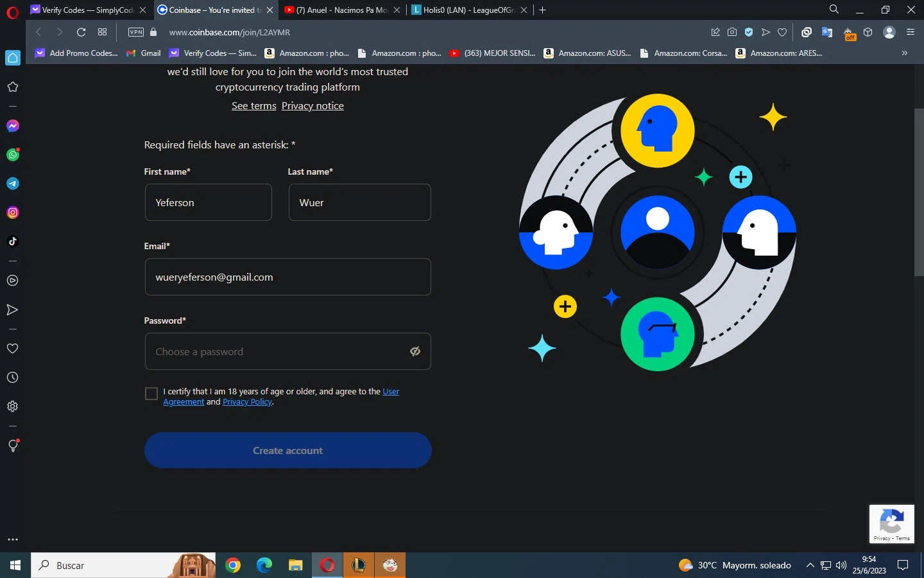Open File Explorer from the taskbar
The image size is (924, 578).
point(296,565)
